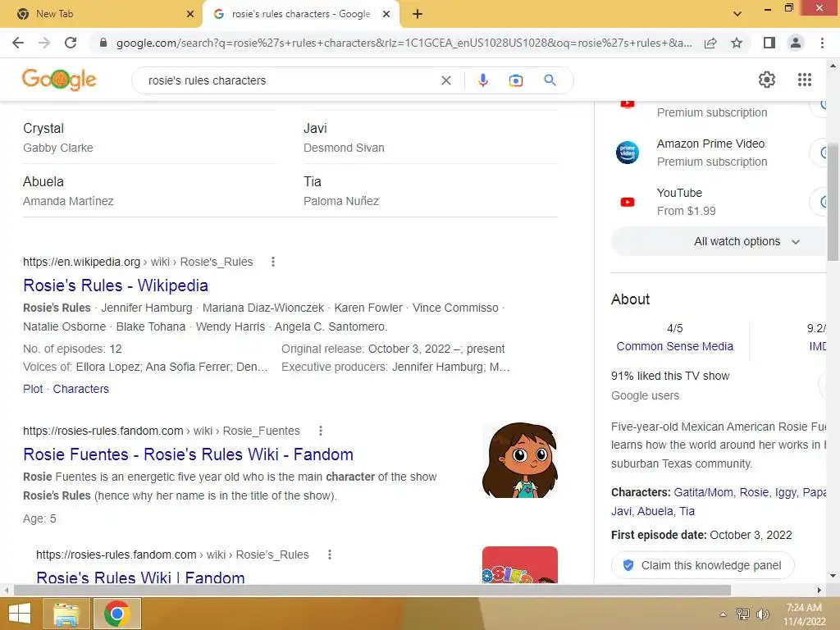Click scrollbar right arrow at bottom
This screenshot has height=630, width=840.
(819, 591)
